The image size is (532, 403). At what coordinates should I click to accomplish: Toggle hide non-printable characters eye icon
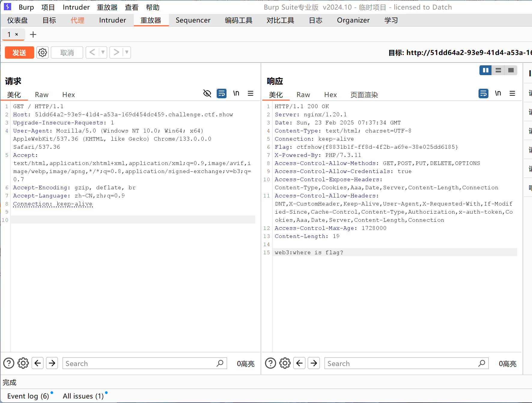click(207, 93)
